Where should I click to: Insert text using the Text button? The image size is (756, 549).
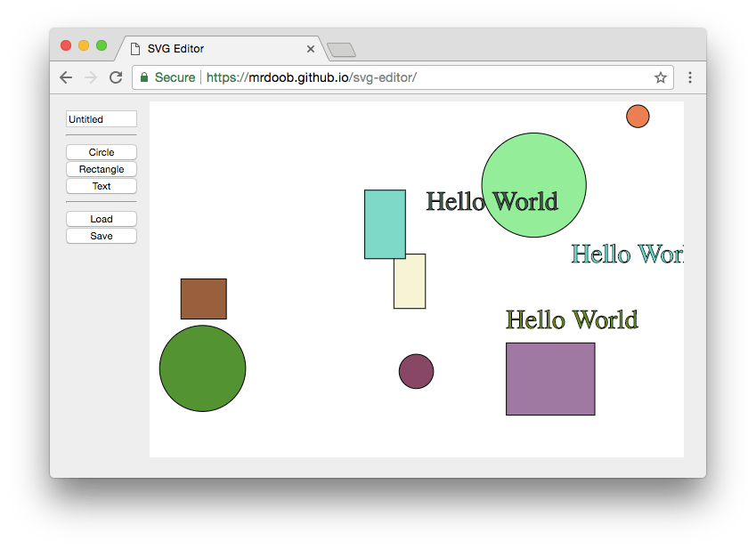[x=101, y=185]
